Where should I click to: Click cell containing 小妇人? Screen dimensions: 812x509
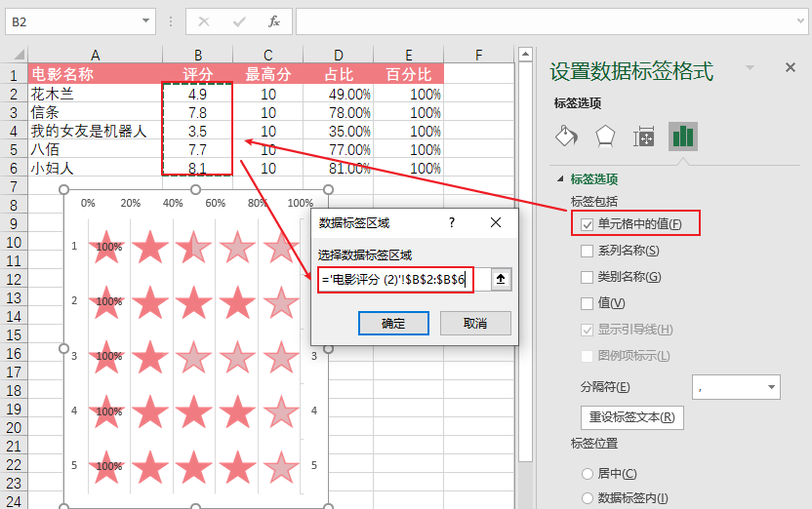click(96, 168)
